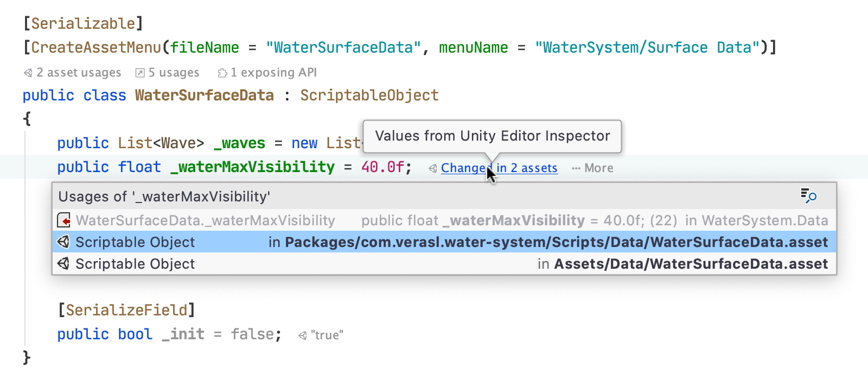
Task: Click the _init field name
Action: [183, 334]
